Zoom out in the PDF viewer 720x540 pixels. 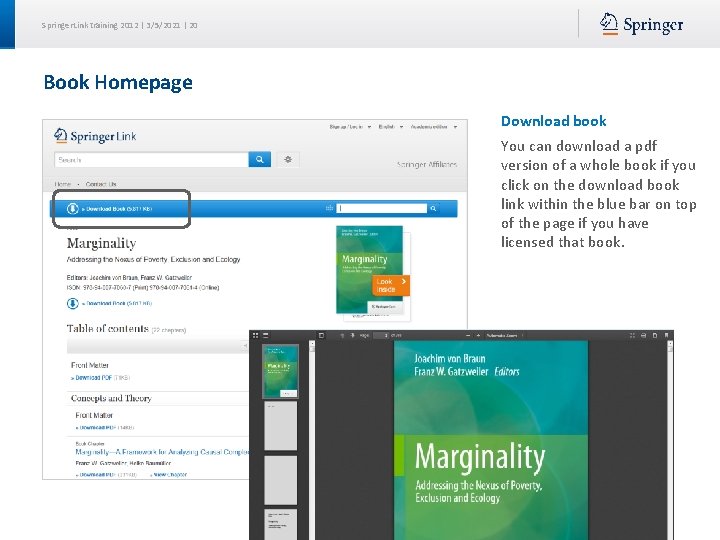pos(468,336)
